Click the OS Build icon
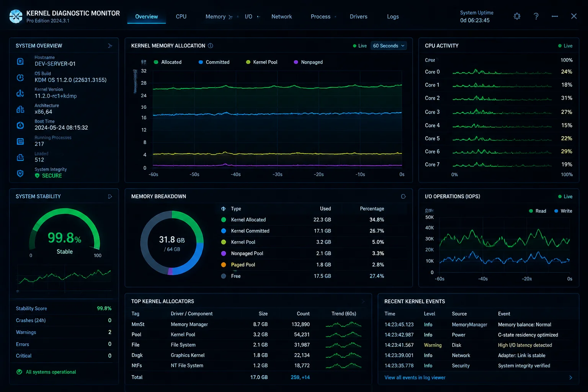Viewport: 588px width, 392px height. [20, 77]
